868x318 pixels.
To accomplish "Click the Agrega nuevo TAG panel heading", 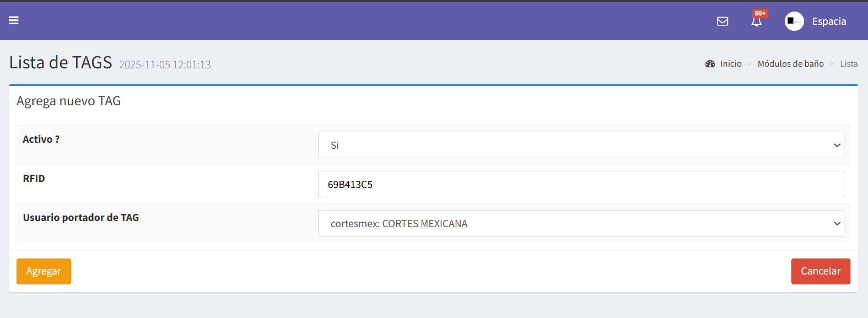I will (68, 101).
